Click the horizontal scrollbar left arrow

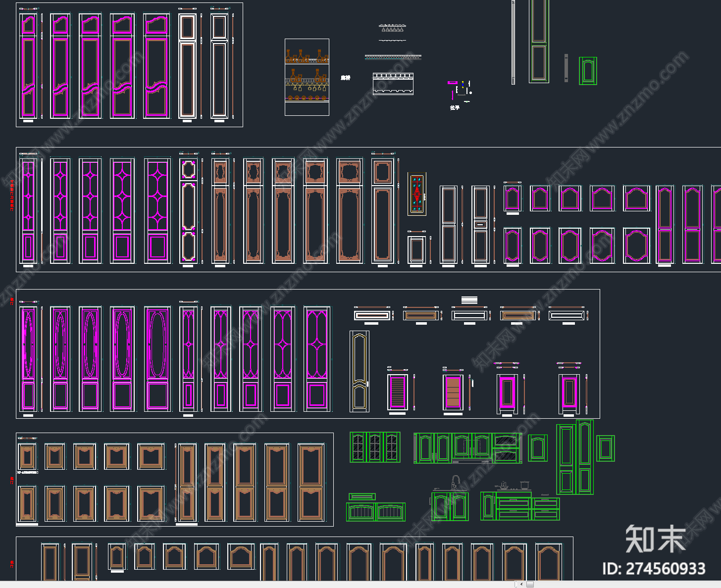[x=521, y=585]
